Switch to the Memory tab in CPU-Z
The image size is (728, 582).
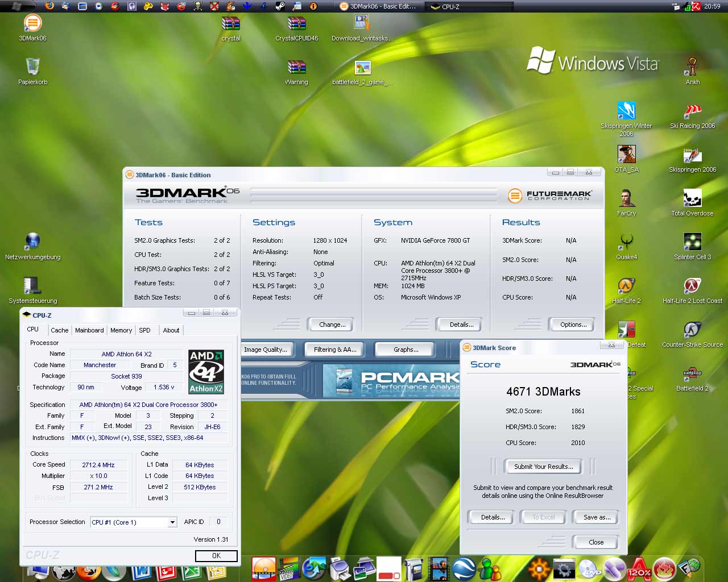coord(121,330)
